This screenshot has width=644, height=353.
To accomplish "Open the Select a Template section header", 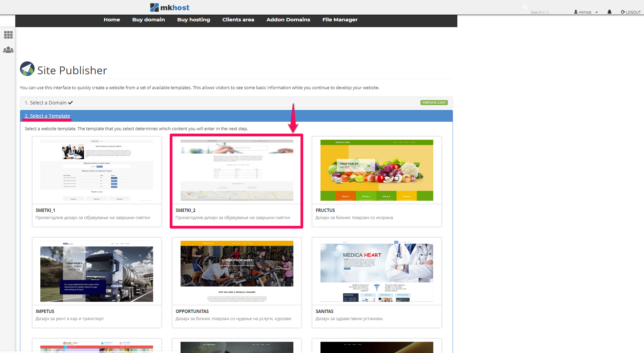I will (x=47, y=116).
